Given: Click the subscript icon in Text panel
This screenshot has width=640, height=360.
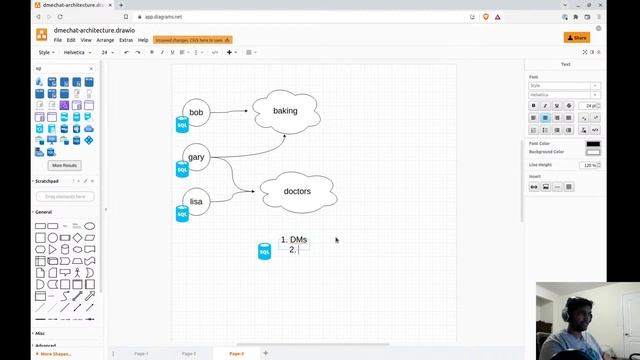Looking at the screenshot, I should pyautogui.click(x=584, y=118).
